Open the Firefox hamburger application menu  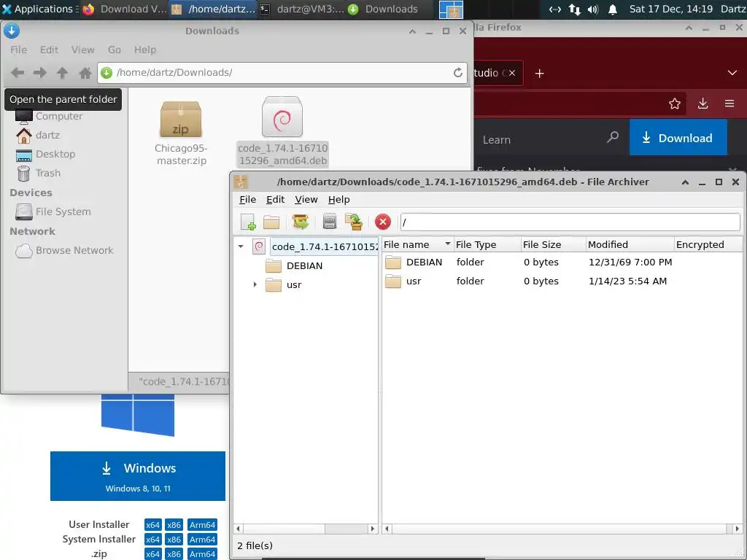point(729,104)
